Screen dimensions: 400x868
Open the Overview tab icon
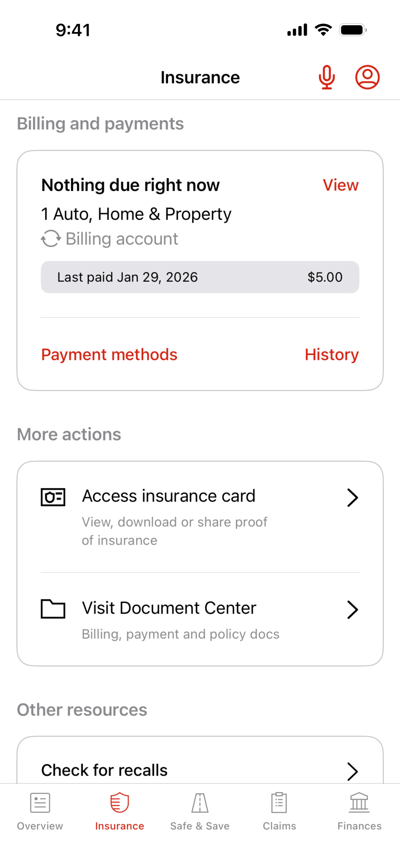pyautogui.click(x=40, y=803)
